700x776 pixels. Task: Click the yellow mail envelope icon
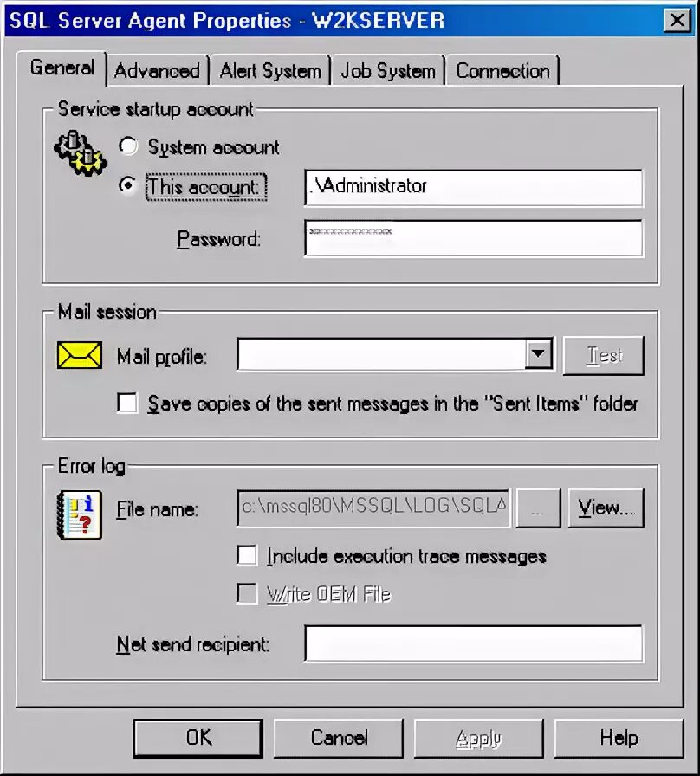click(80, 355)
